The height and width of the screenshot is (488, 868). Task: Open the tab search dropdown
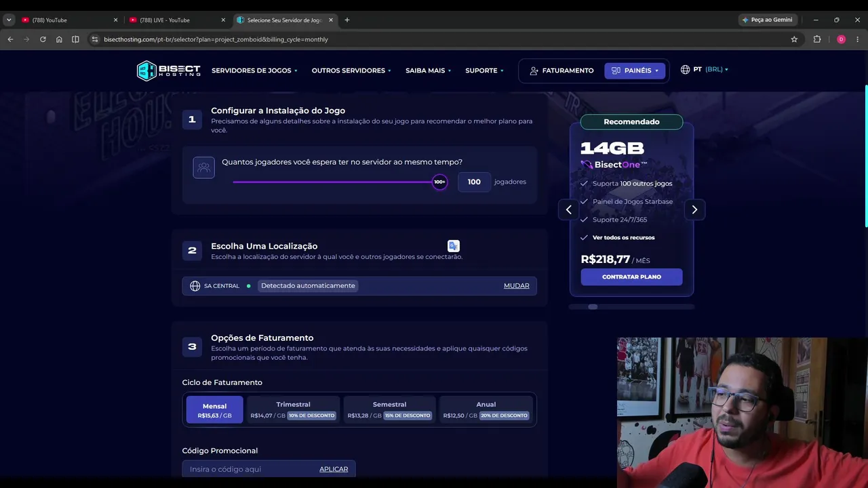[x=9, y=20]
